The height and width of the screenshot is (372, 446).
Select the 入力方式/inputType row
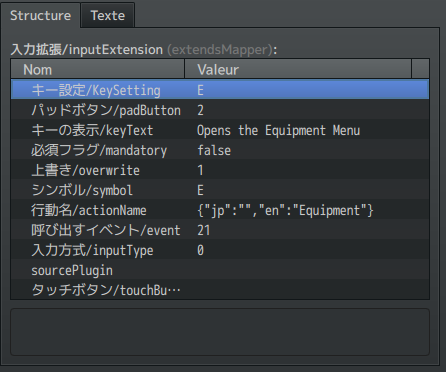click(220, 250)
